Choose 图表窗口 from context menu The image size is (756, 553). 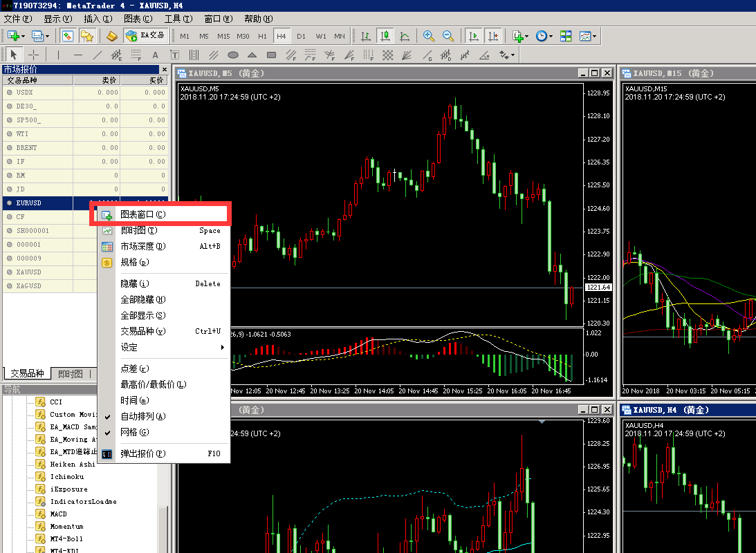[143, 214]
